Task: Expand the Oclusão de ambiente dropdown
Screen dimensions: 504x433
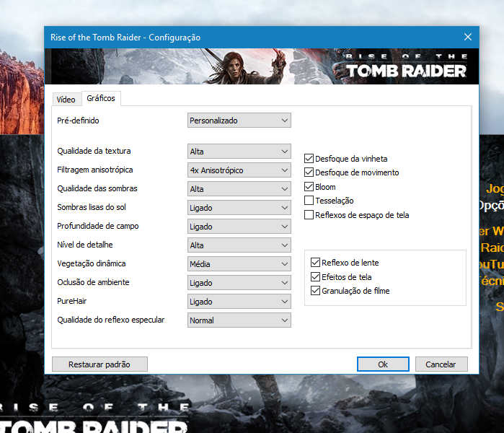Action: tap(239, 283)
